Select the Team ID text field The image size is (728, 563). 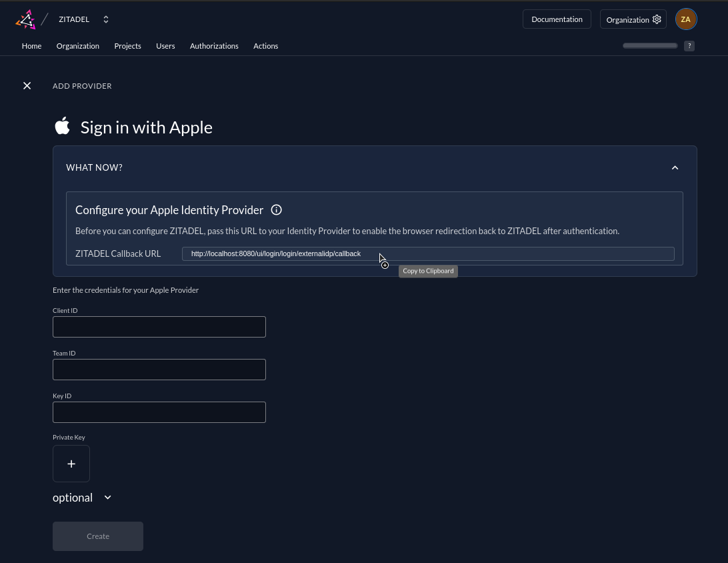(x=159, y=370)
